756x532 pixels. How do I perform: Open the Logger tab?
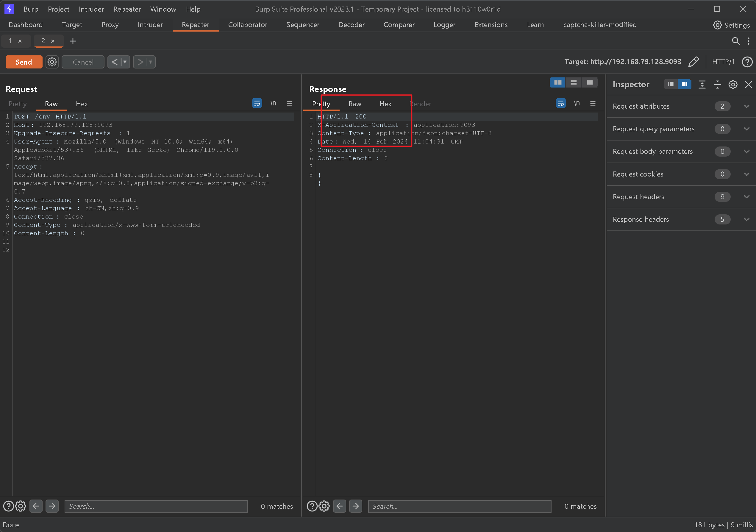point(444,25)
